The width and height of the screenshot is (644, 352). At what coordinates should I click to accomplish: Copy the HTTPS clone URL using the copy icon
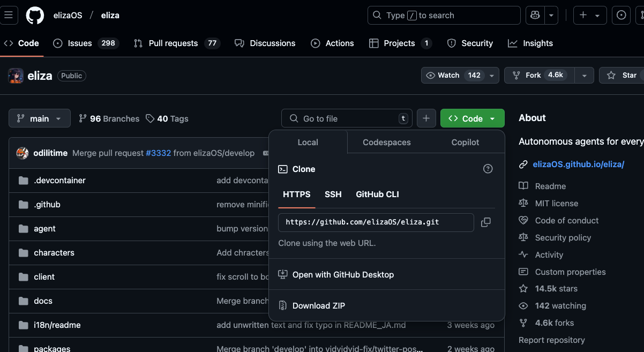pos(485,222)
